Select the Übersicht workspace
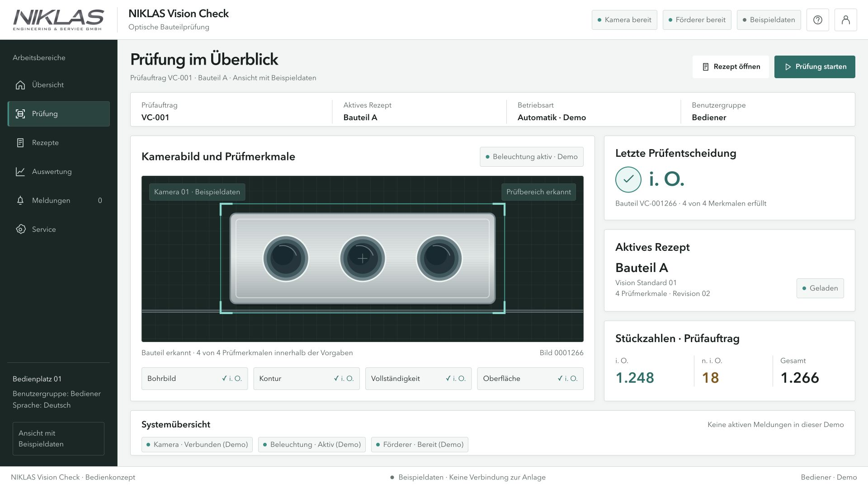868x488 pixels. [58, 85]
